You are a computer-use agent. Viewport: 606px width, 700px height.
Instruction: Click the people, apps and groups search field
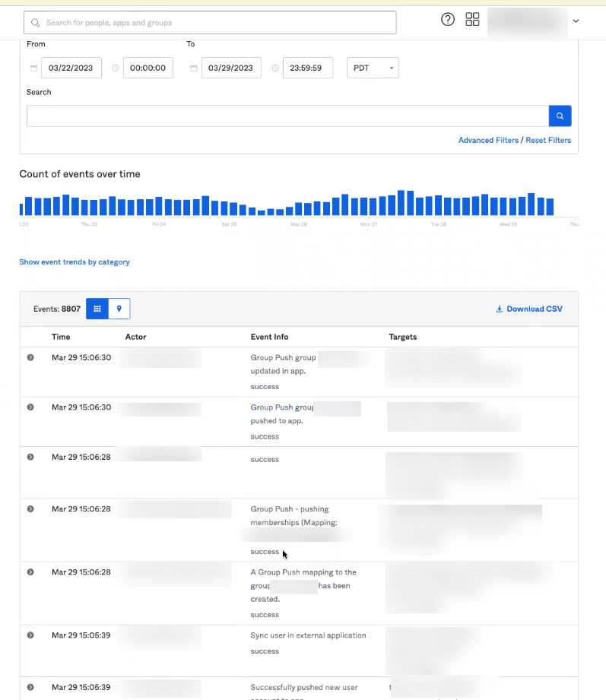(210, 23)
